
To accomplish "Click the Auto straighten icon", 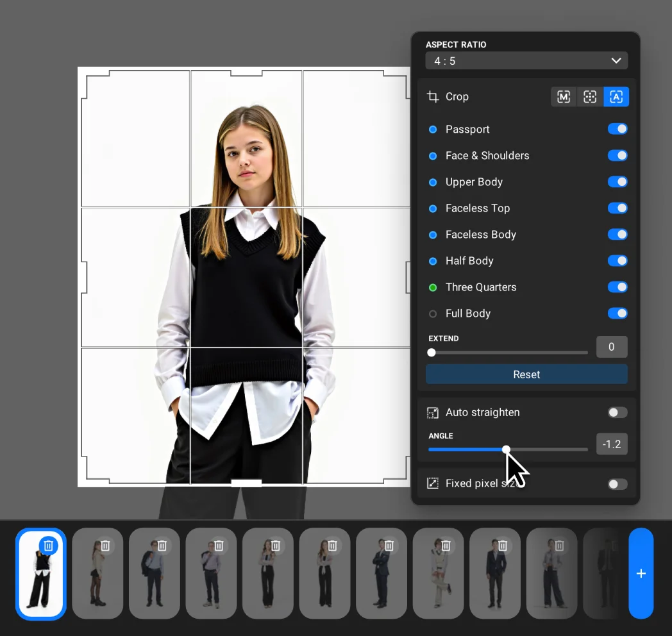I will (x=433, y=412).
